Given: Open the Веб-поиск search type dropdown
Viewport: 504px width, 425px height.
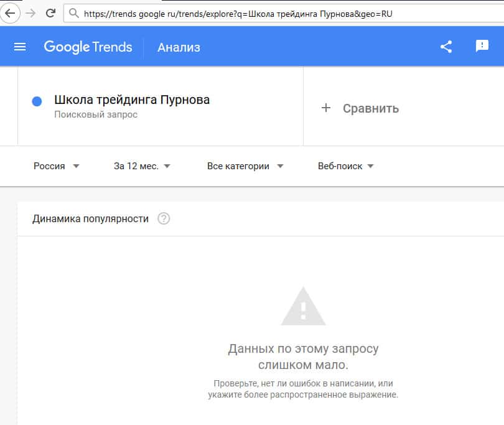Looking at the screenshot, I should (x=345, y=166).
